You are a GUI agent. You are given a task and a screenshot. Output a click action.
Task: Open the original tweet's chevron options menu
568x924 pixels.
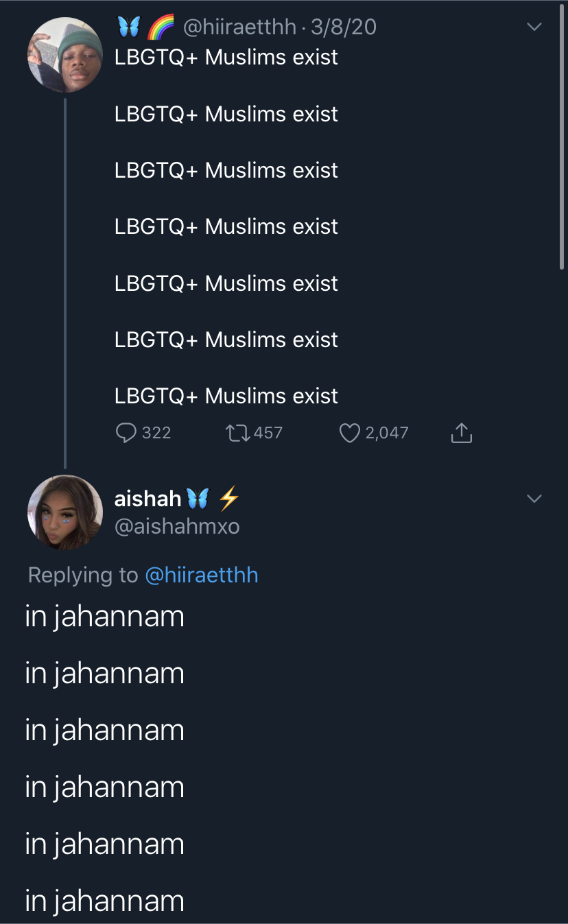pos(534,27)
